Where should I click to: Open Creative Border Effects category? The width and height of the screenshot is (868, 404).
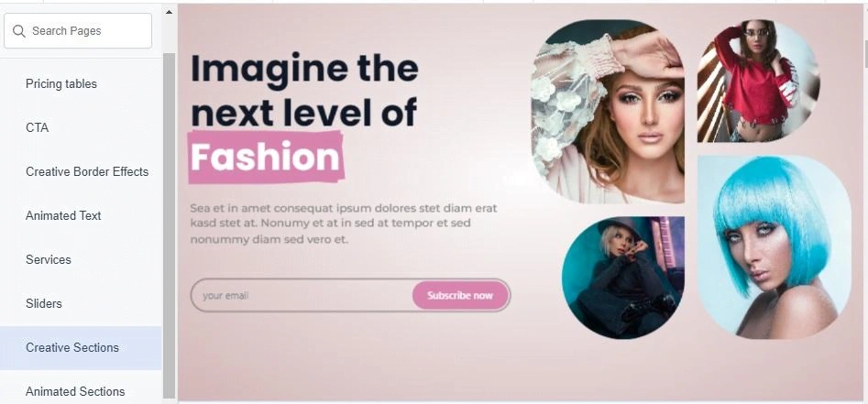81,171
